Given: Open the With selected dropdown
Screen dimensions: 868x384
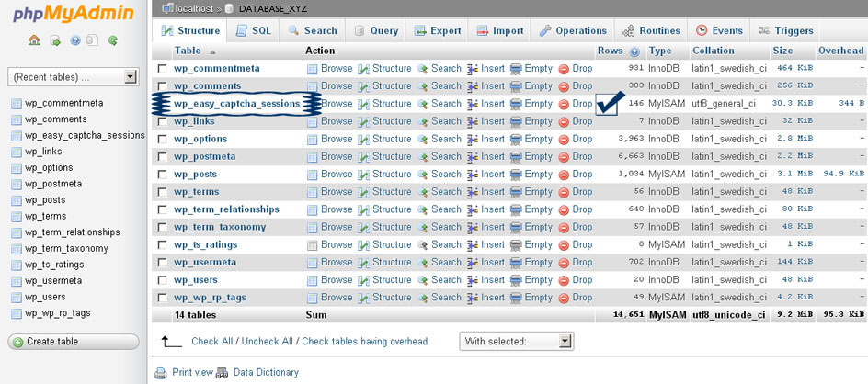Looking at the screenshot, I should [517, 342].
